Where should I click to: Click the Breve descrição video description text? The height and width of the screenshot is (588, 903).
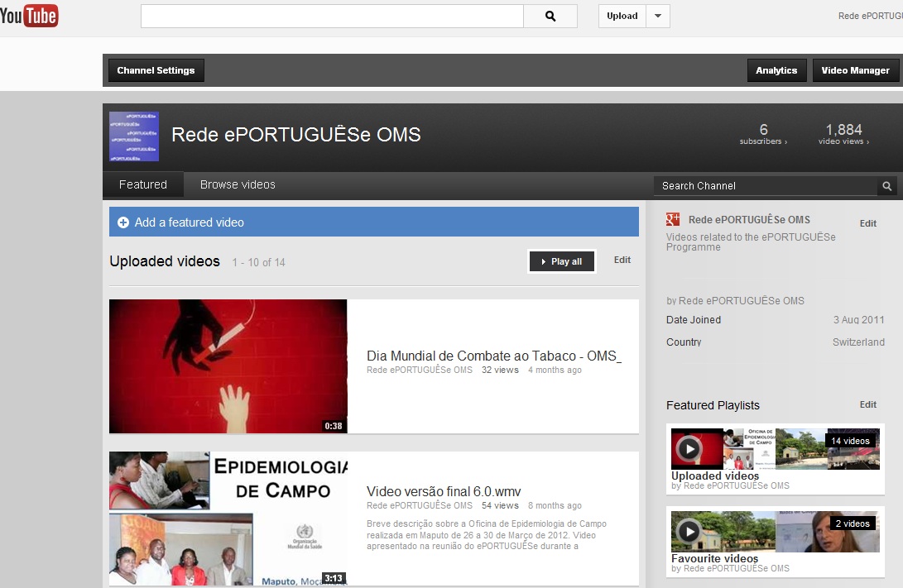[x=487, y=535]
